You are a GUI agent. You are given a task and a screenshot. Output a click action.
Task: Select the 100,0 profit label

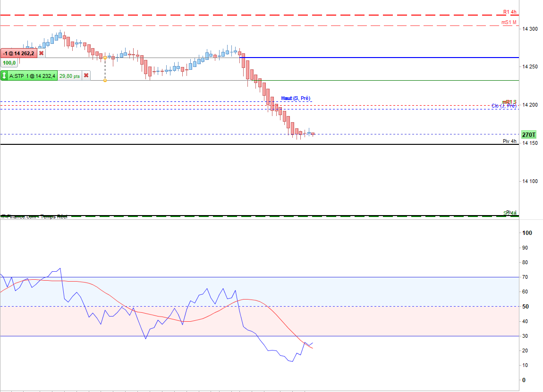[9, 63]
